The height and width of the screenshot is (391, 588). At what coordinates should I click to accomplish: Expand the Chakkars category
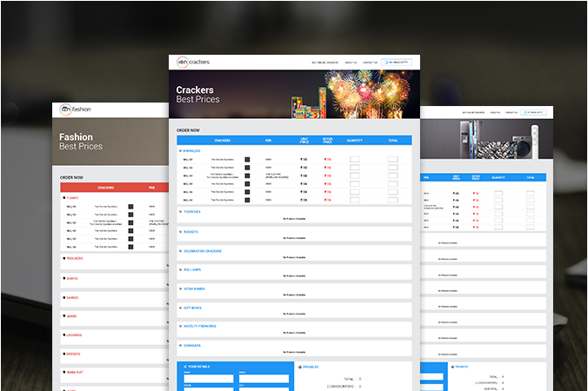(190, 345)
